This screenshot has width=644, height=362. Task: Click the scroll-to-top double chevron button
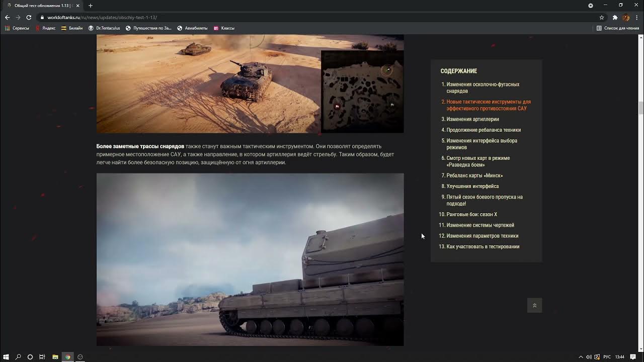point(534,305)
